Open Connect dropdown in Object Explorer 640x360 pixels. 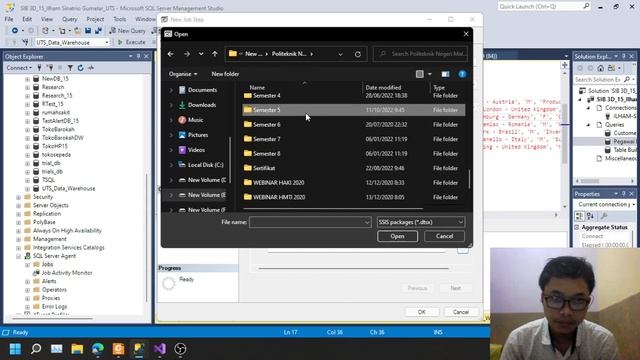19,68
